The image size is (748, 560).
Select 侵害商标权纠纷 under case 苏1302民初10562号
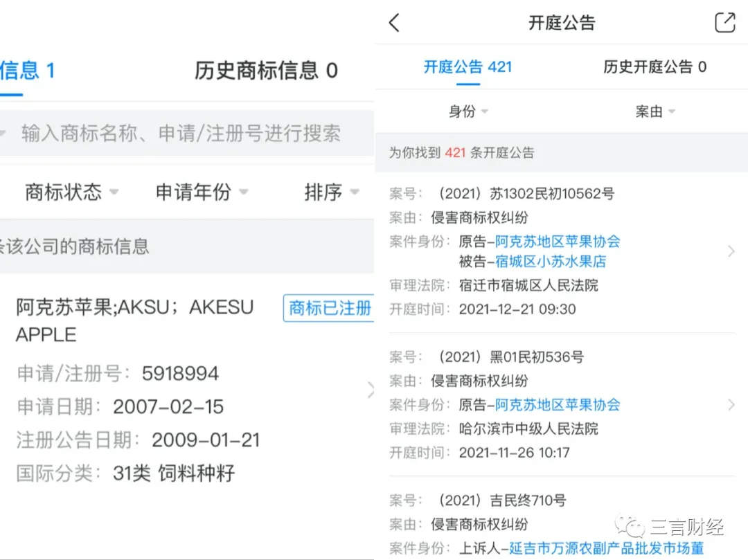coord(479,217)
